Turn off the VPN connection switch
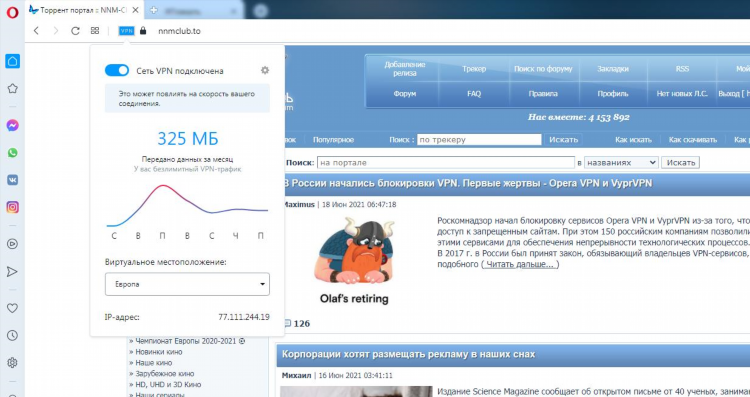This screenshot has height=397, width=750. [x=117, y=70]
